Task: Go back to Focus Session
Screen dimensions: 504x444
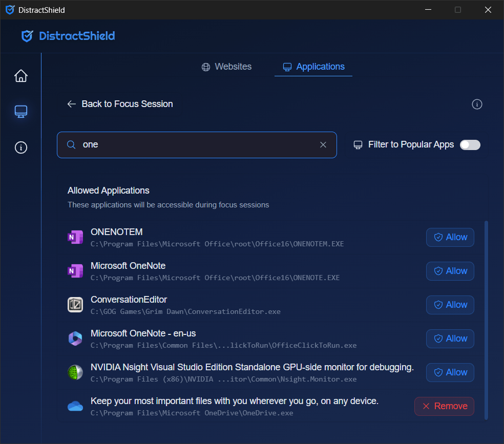Action: coord(120,104)
